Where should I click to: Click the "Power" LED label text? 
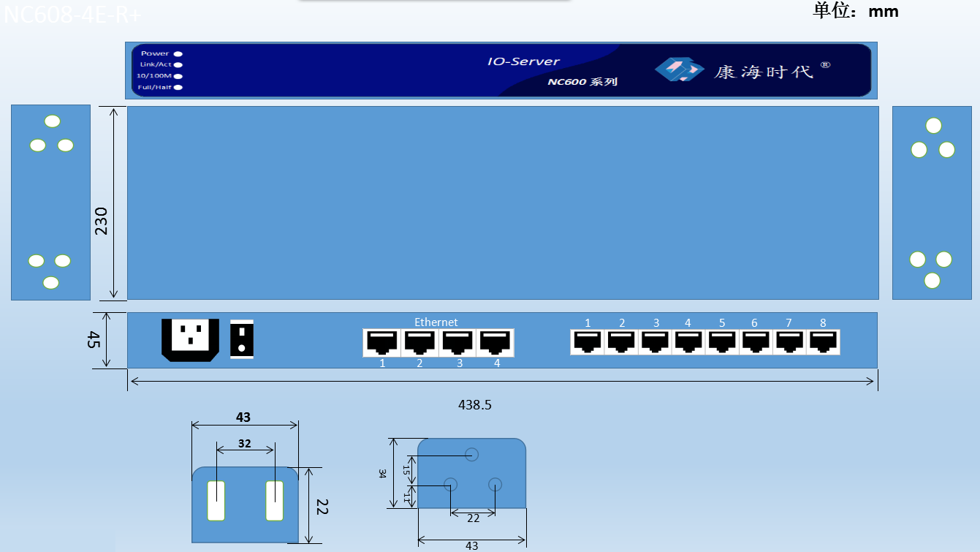point(155,53)
